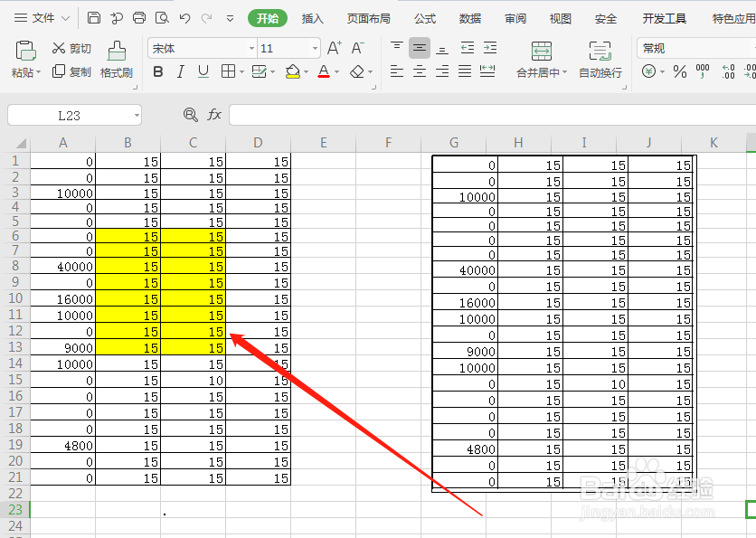Decrease font size with A- icon
Viewport: 756px width, 538px height.
(358, 48)
